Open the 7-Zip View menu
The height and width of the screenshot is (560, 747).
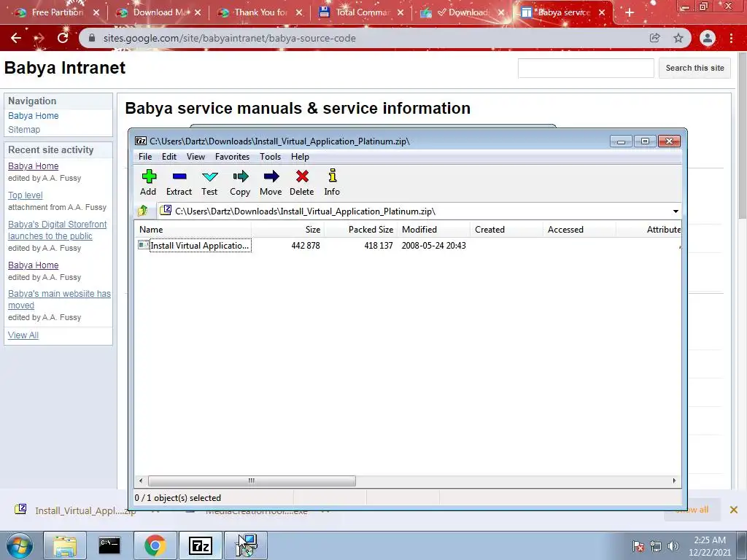[196, 157]
